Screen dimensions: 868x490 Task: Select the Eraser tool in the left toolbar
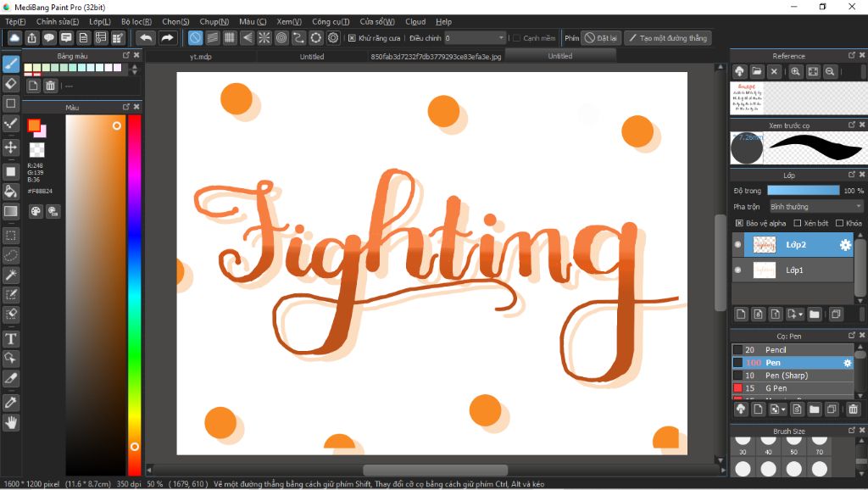[x=11, y=84]
